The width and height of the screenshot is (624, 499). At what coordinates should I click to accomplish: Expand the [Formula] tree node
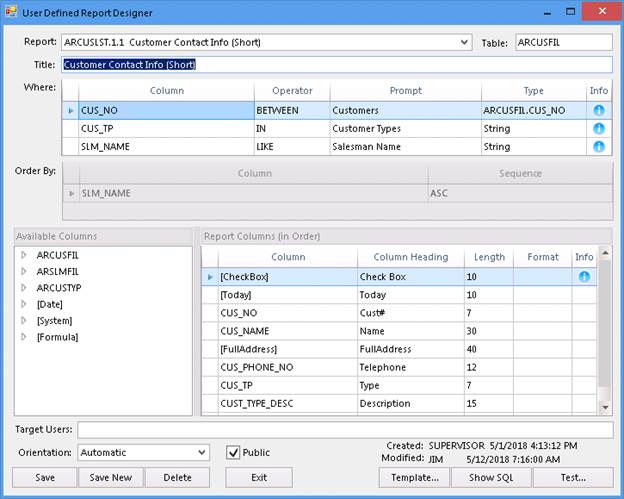[x=23, y=337]
